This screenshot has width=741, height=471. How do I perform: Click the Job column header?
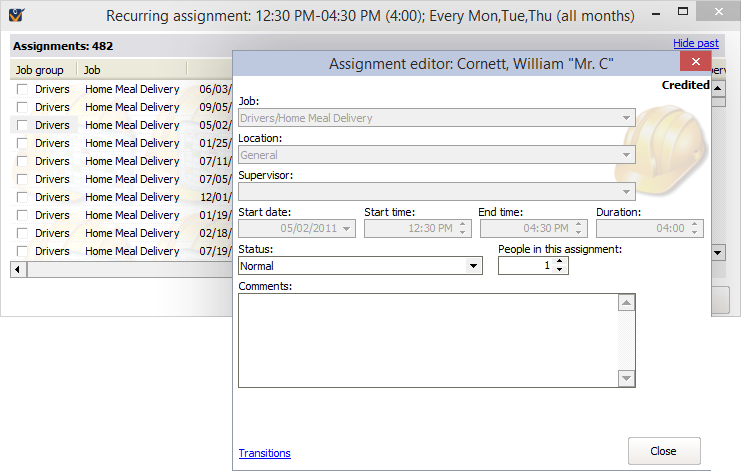[x=130, y=70]
